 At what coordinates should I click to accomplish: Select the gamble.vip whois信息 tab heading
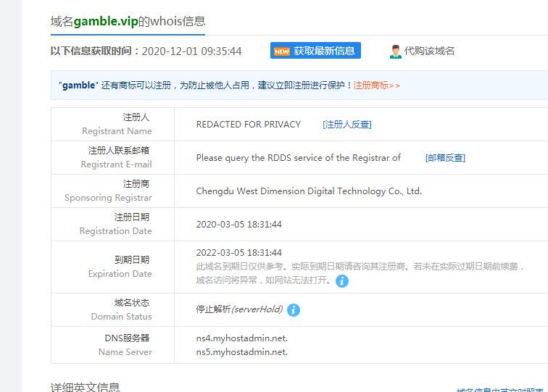pos(128,22)
